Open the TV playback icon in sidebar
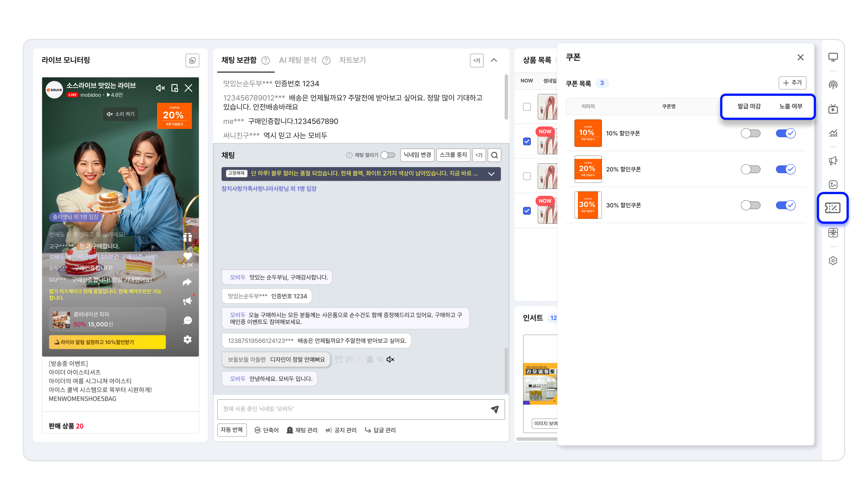The image size is (868, 499). click(833, 109)
